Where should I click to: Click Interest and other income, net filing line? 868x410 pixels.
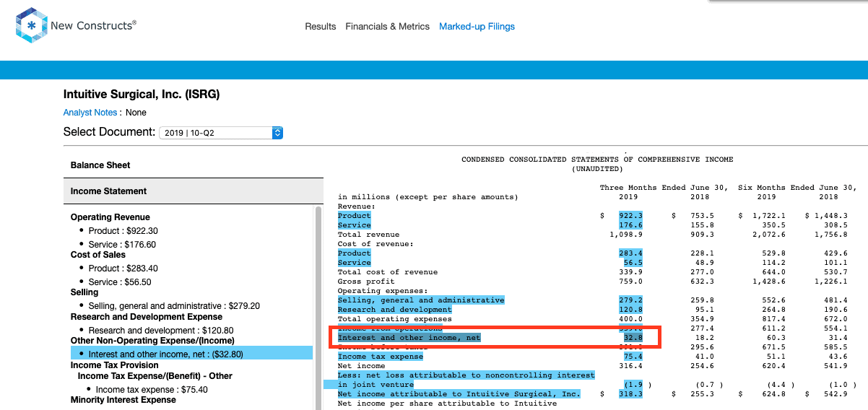tap(409, 338)
